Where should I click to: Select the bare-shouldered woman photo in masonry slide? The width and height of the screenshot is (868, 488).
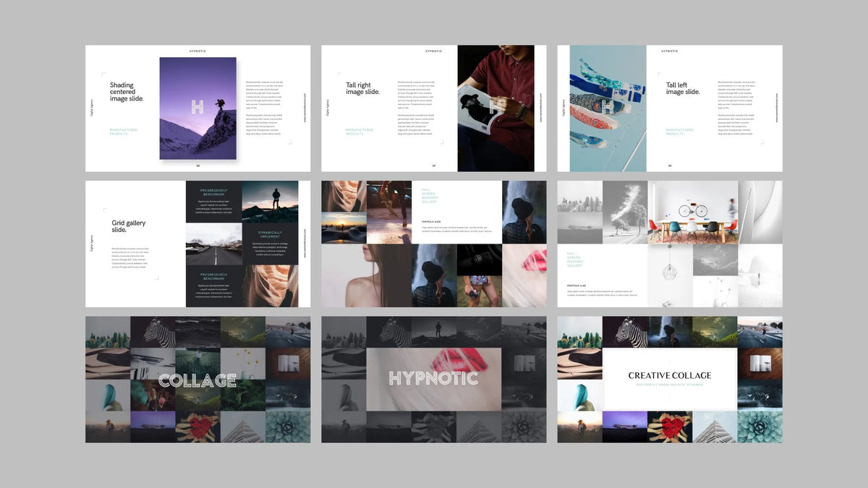pyautogui.click(x=367, y=275)
